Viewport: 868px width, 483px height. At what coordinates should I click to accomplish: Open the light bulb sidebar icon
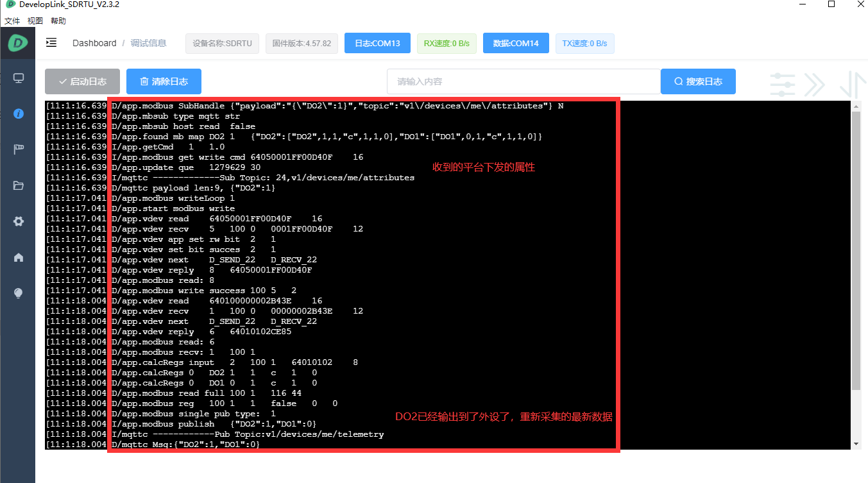click(19, 293)
